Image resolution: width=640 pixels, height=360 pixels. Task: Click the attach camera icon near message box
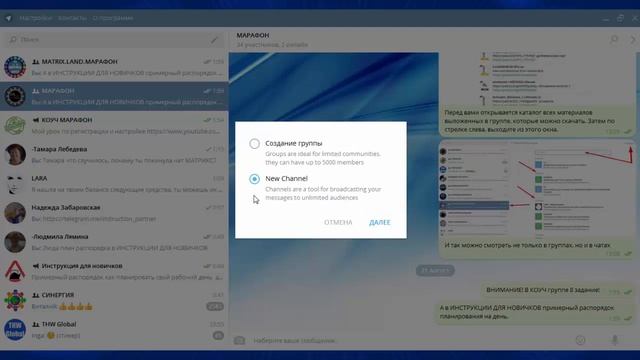[x=240, y=340]
